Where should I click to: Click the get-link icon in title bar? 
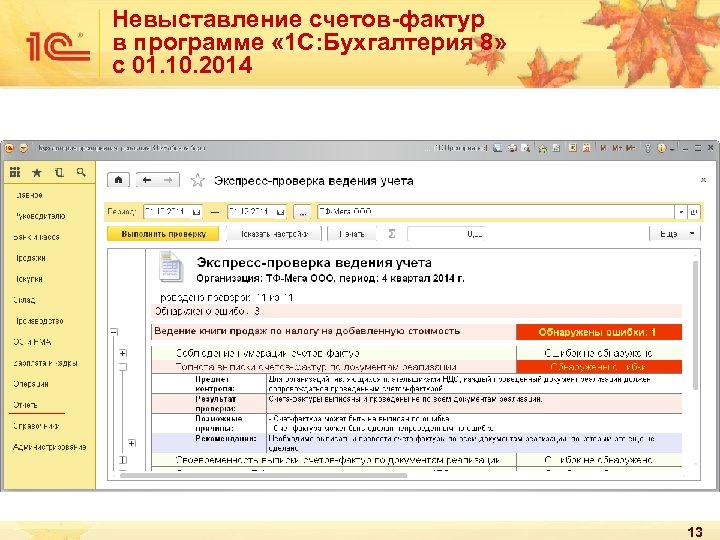click(x=543, y=148)
